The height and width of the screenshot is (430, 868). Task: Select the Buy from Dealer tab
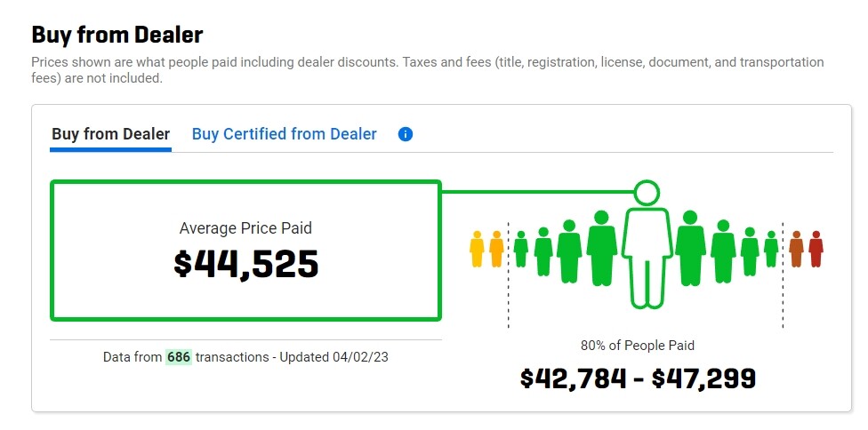coord(110,134)
